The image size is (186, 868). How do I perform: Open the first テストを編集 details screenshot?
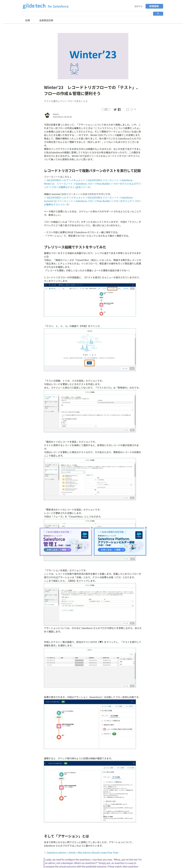point(90,411)
